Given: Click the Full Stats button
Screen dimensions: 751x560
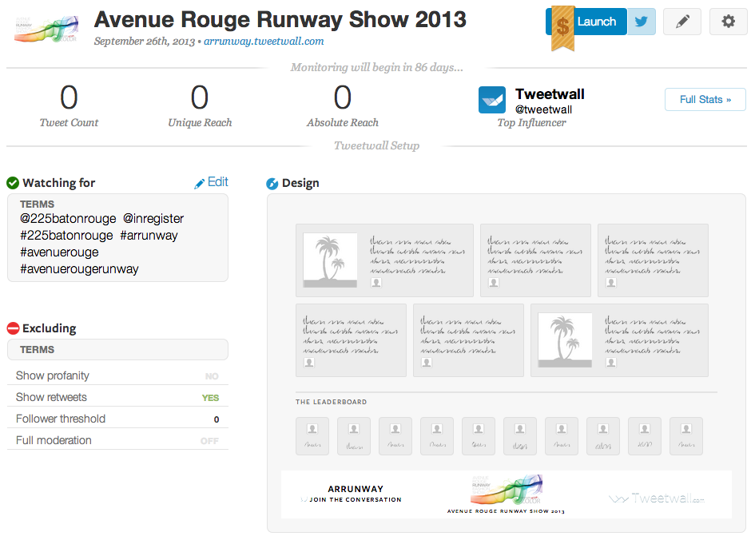Looking at the screenshot, I should click(x=705, y=99).
